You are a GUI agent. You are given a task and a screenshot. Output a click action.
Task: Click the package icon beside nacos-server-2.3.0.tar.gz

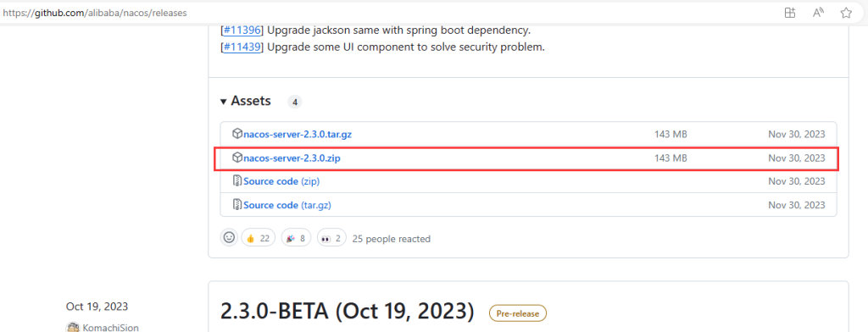tap(237, 134)
